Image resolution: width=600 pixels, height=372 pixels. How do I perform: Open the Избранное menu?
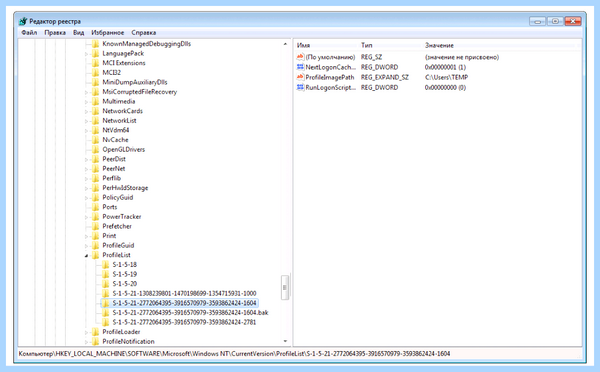tap(108, 33)
